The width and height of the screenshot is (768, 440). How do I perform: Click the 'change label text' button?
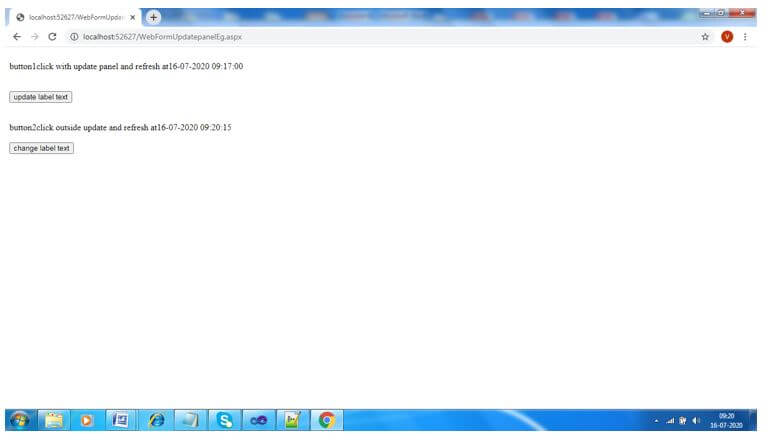(42, 148)
